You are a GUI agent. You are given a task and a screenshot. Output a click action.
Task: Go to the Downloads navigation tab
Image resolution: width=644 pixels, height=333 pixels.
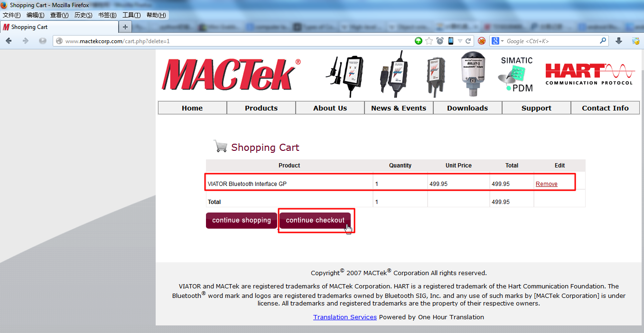pyautogui.click(x=467, y=108)
